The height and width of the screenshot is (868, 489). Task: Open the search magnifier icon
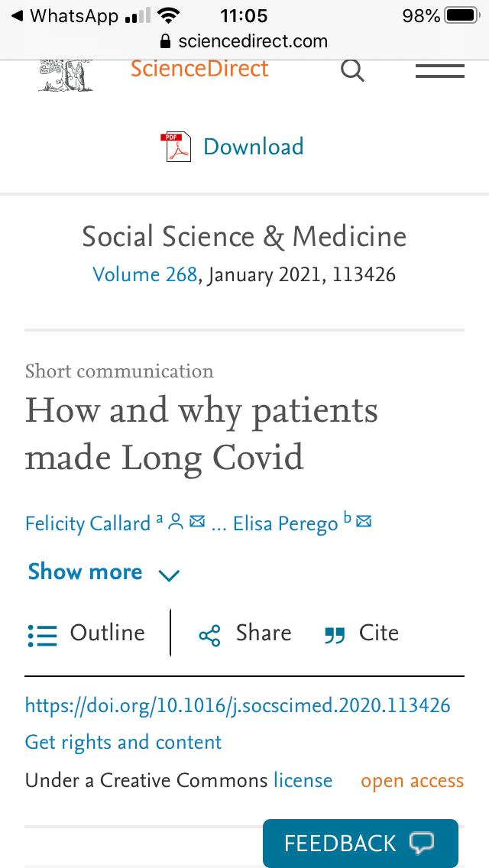click(352, 71)
